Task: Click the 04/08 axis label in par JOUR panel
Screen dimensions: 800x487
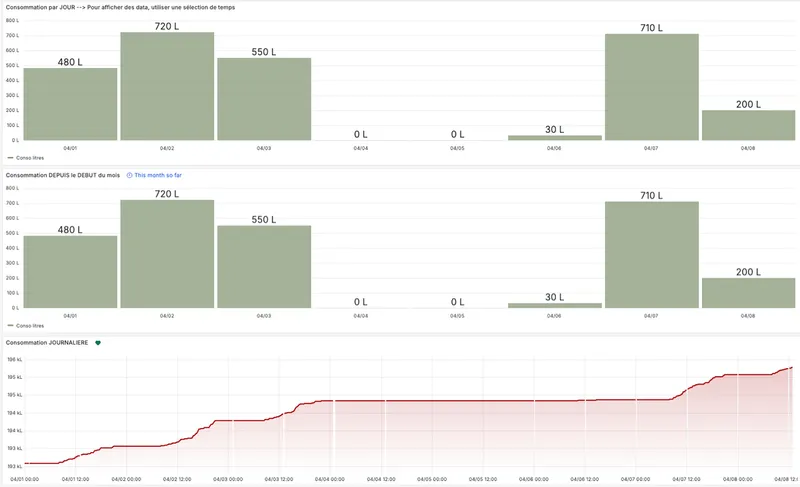Action: coord(748,148)
